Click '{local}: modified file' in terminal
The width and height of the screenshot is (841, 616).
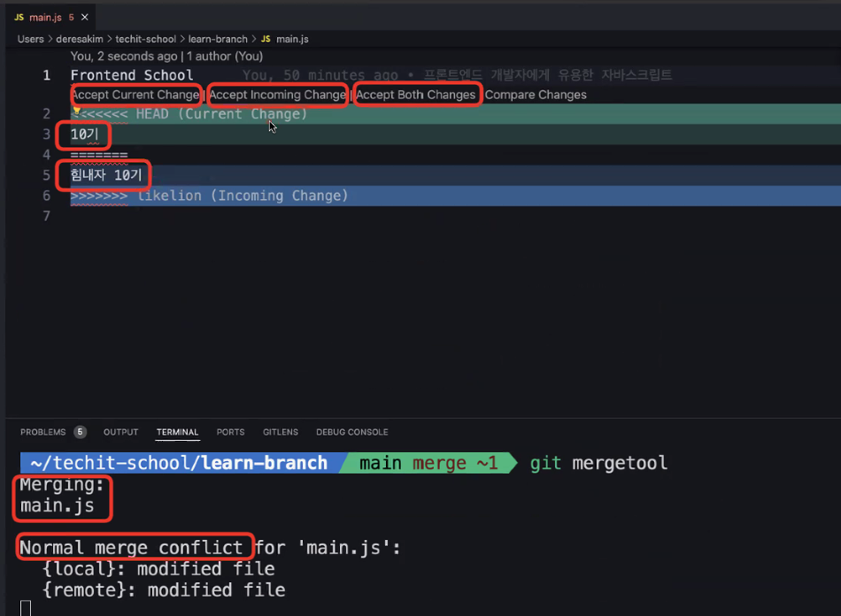click(158, 569)
